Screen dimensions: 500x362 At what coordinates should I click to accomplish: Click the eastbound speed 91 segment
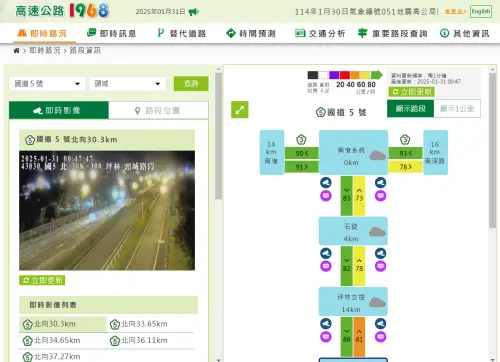[x=302, y=167]
